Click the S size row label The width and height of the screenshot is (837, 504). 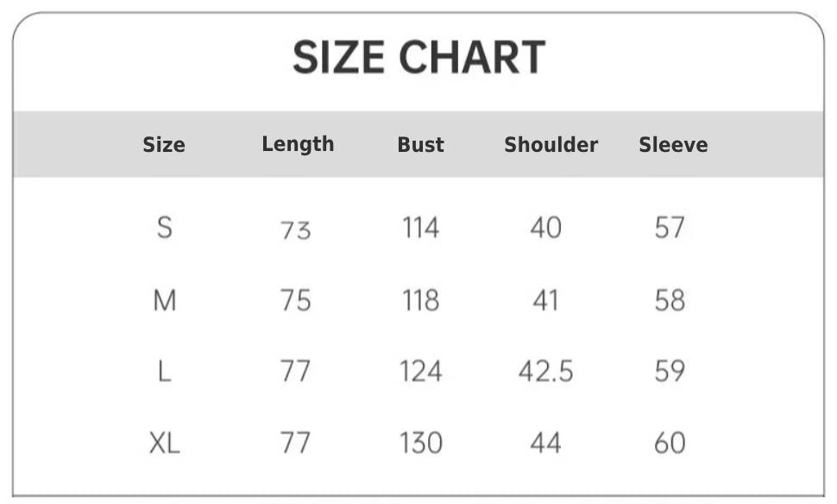[x=164, y=228]
